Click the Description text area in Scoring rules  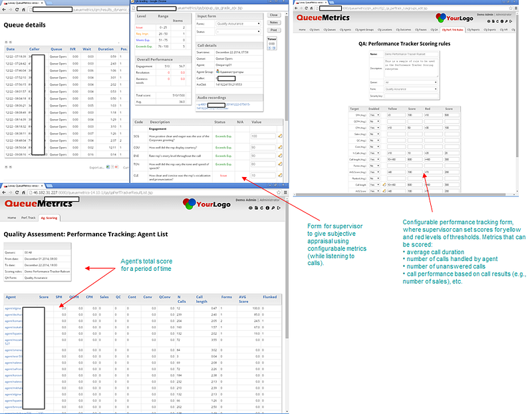411,68
